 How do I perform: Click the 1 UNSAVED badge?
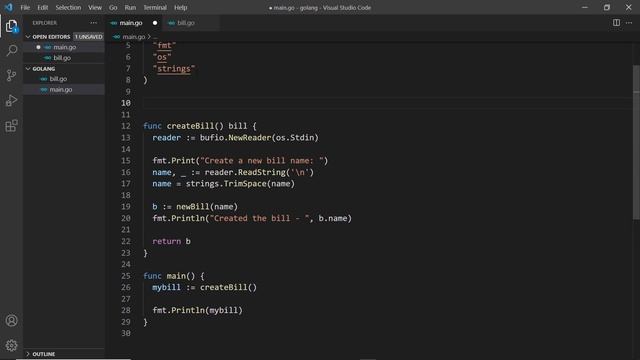coord(89,37)
